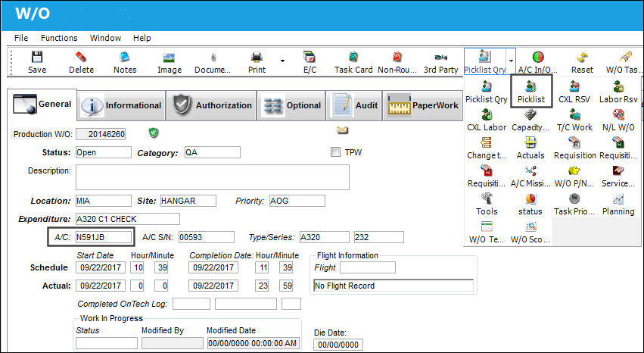Click the green shield icon by Production W/O
644x353 pixels.
[153, 133]
